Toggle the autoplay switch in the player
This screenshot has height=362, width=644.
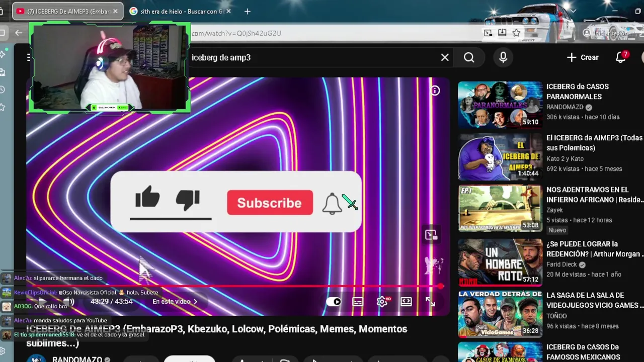[x=334, y=302]
